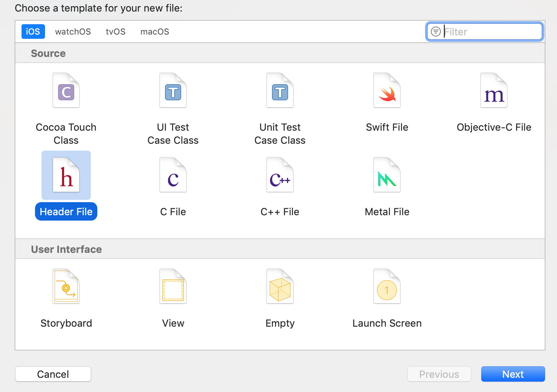The image size is (557, 392).
Task: Click the 'Metal File' label
Action: [387, 212]
